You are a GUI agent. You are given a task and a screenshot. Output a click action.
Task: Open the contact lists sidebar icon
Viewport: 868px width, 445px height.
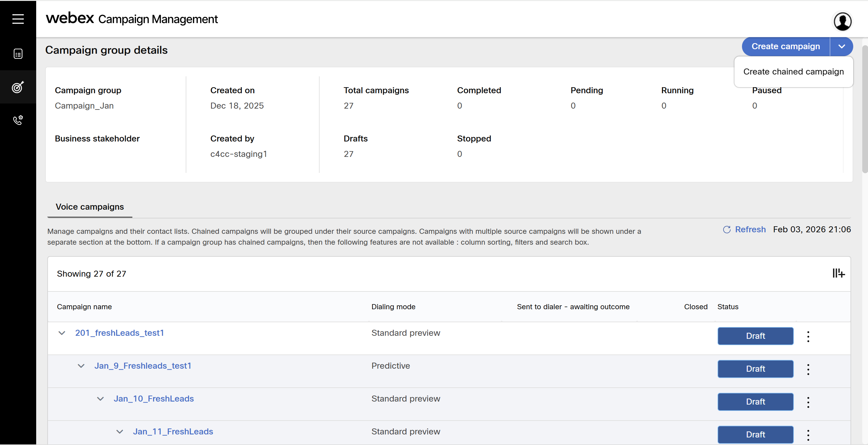(x=18, y=54)
